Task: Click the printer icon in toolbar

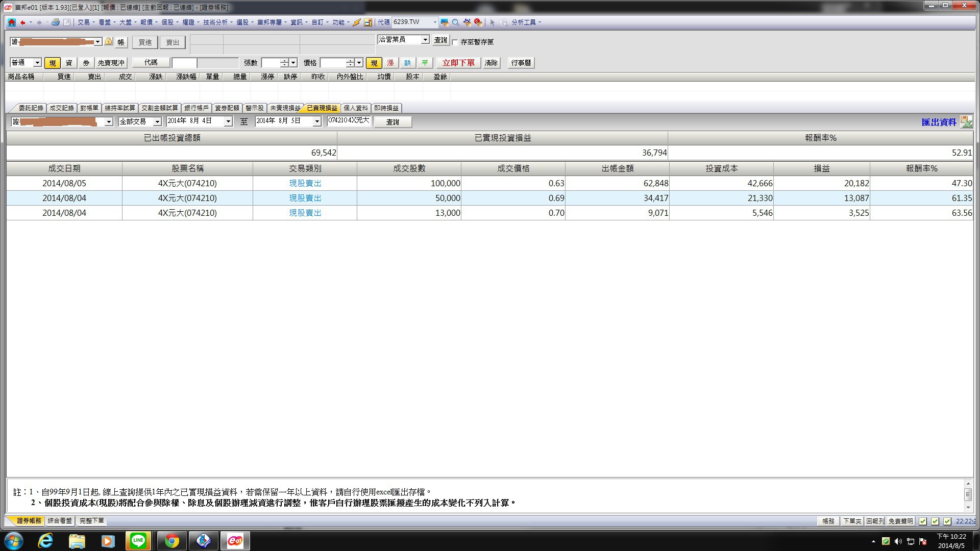Action: click(x=56, y=22)
